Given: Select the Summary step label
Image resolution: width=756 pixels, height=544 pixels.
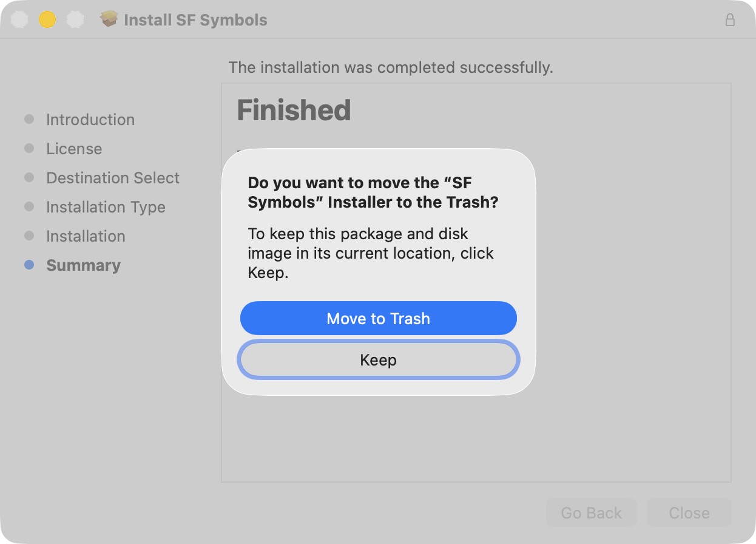Looking at the screenshot, I should 83,265.
